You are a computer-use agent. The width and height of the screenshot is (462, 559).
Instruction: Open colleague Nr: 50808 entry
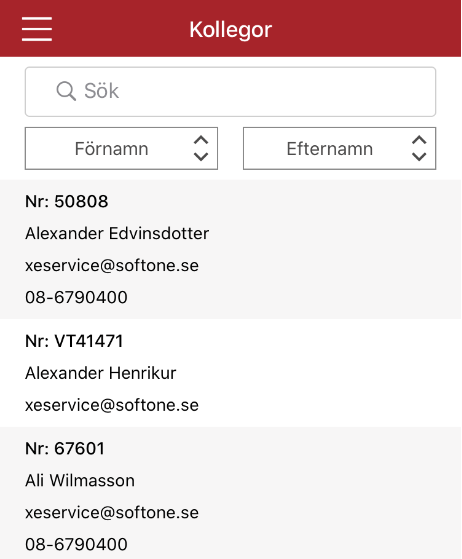230,249
